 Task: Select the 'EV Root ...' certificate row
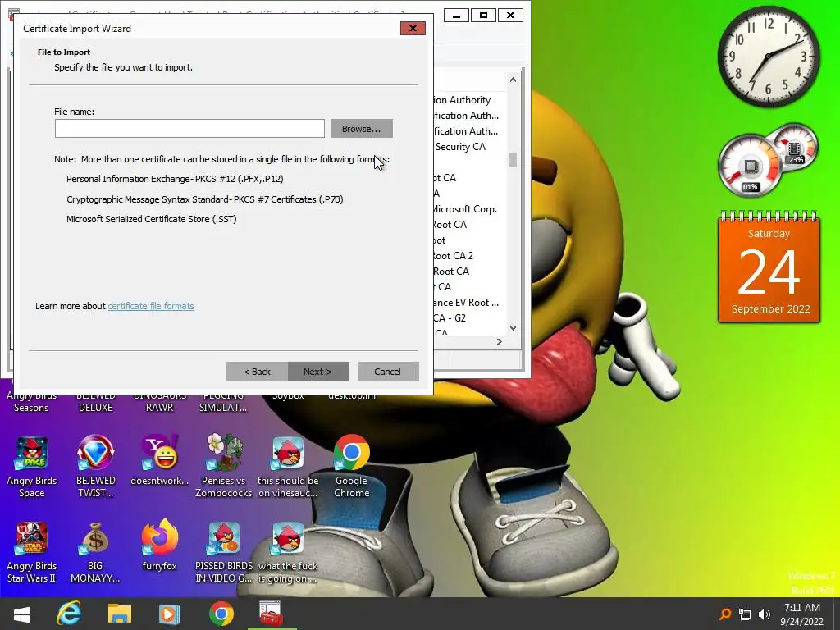point(466,302)
